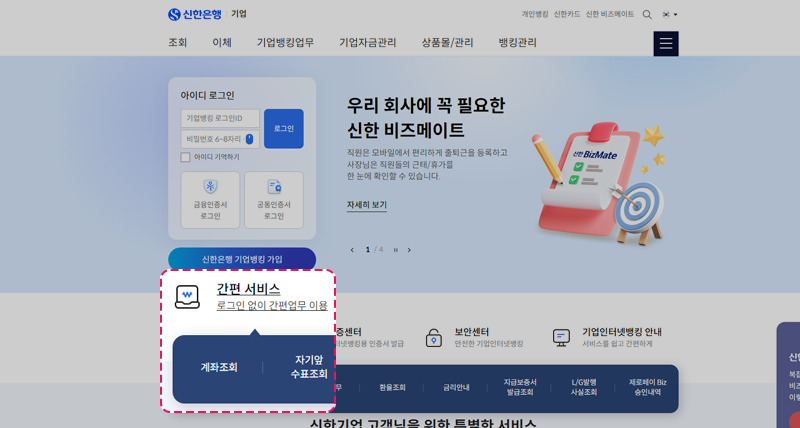The image size is (800, 428).
Task: Open the search magnifier icon
Action: click(647, 15)
